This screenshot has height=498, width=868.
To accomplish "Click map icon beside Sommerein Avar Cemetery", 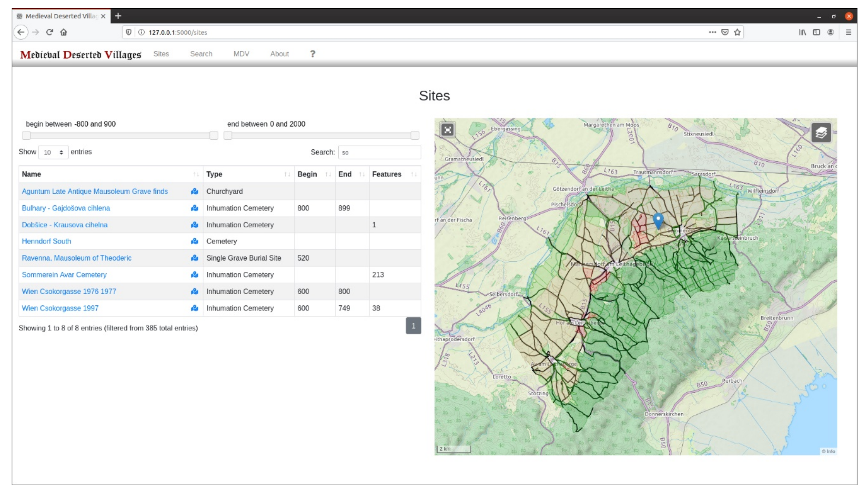I will click(x=195, y=275).
